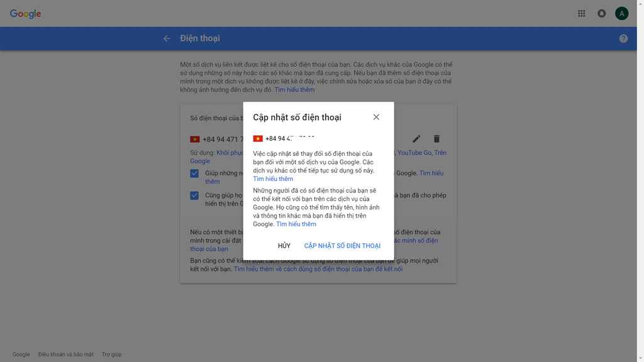Screen dimensions: 644x362
Task: Edit the phone number with the pencil icon
Action: pos(416,138)
